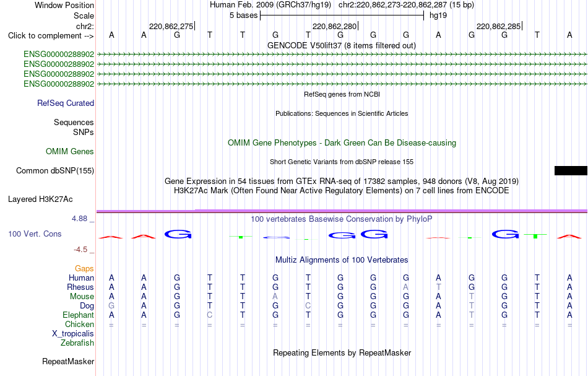The height and width of the screenshot is (376, 588).
Task: Click the H3K27Ac Mark ENCODE track title
Action: coord(342,190)
